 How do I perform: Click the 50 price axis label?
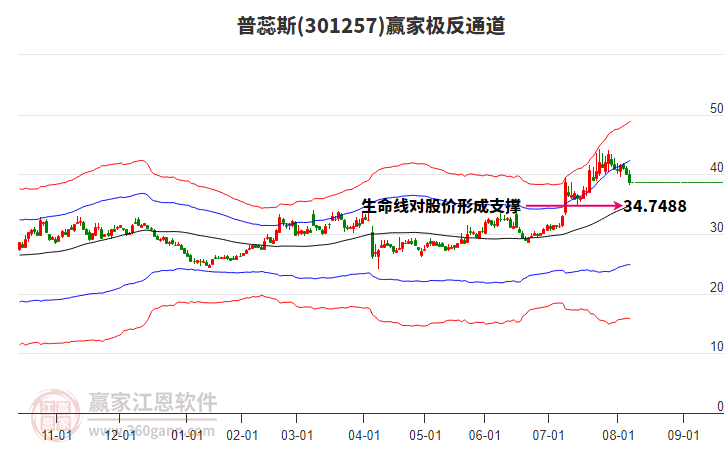coord(716,108)
